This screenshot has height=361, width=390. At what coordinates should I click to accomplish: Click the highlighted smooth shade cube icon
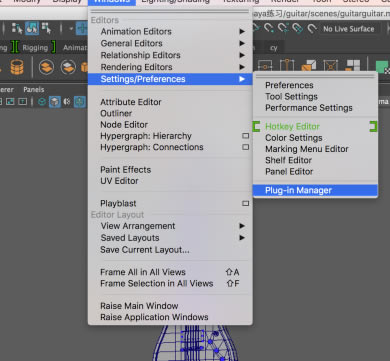tap(55, 101)
